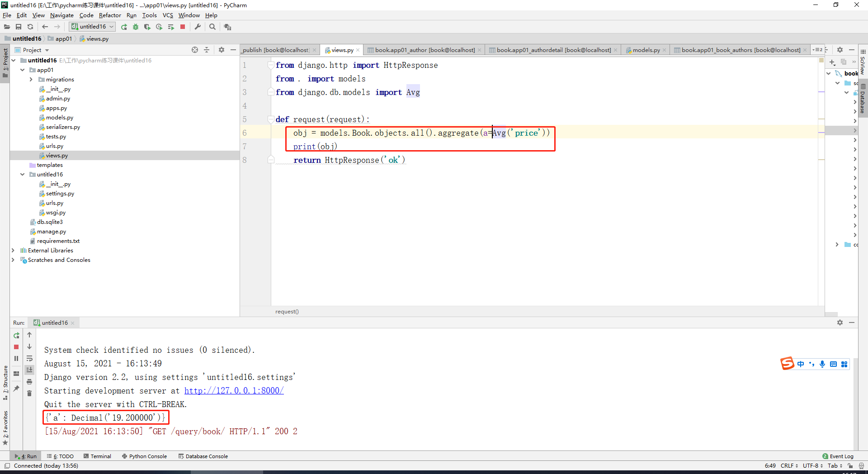Click the Synchronize refresh icon
The height and width of the screenshot is (474, 868).
click(30, 27)
